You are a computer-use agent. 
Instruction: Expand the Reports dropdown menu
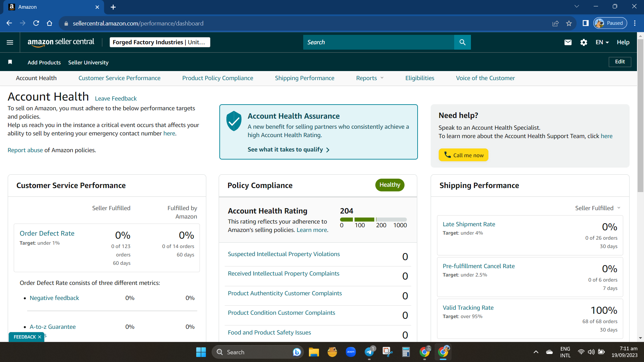[370, 78]
